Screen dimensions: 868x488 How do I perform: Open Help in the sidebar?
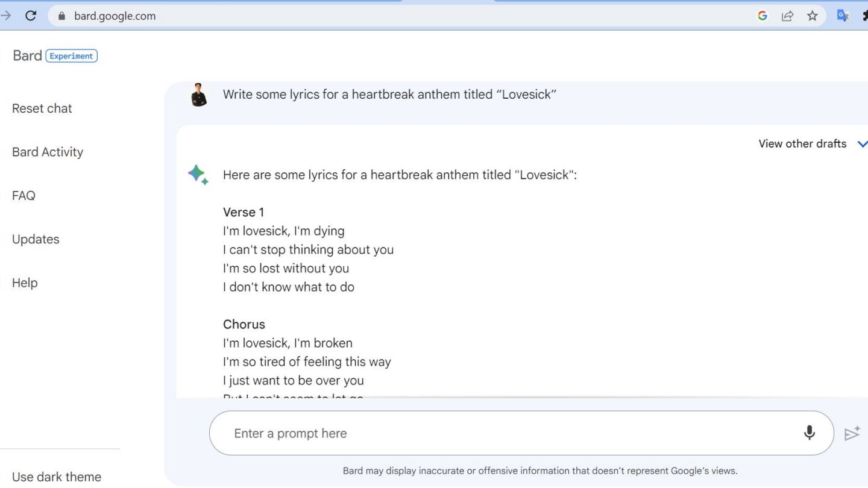pos(25,283)
